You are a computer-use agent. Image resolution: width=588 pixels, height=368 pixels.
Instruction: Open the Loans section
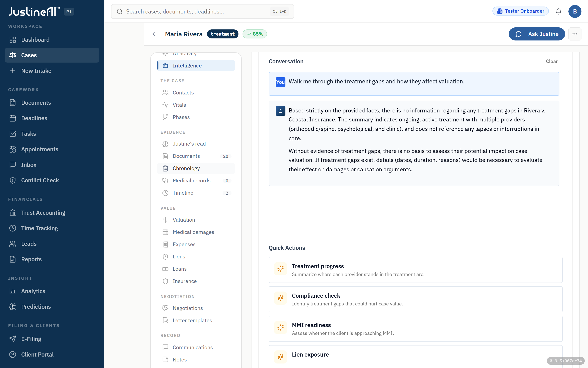click(x=196, y=269)
